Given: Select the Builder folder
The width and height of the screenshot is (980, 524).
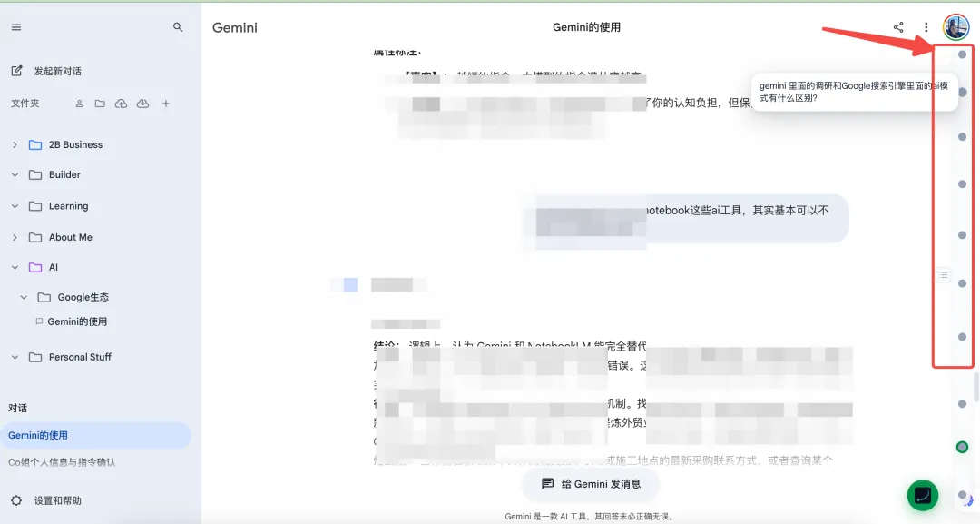Looking at the screenshot, I should point(55,175).
